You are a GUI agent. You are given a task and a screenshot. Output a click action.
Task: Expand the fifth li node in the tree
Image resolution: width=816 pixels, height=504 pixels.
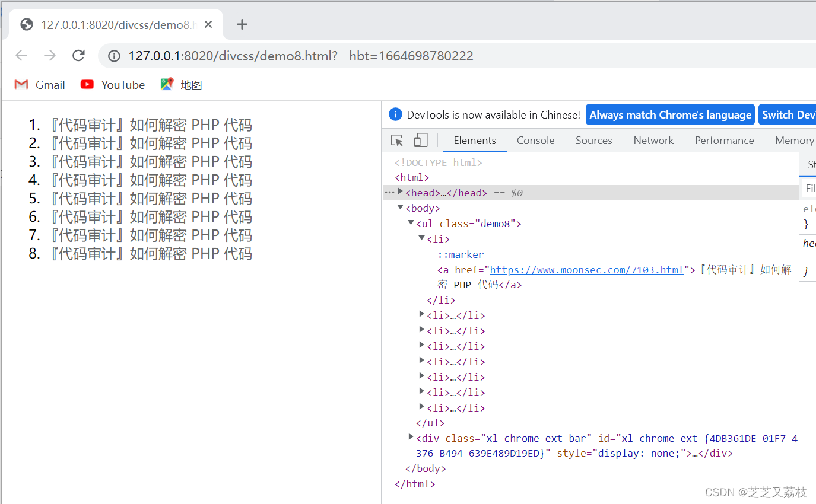[422, 361]
